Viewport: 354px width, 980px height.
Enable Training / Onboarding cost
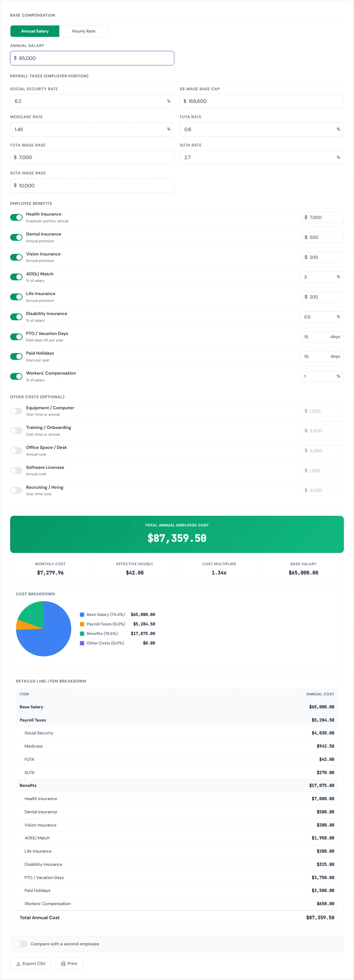tap(16, 431)
